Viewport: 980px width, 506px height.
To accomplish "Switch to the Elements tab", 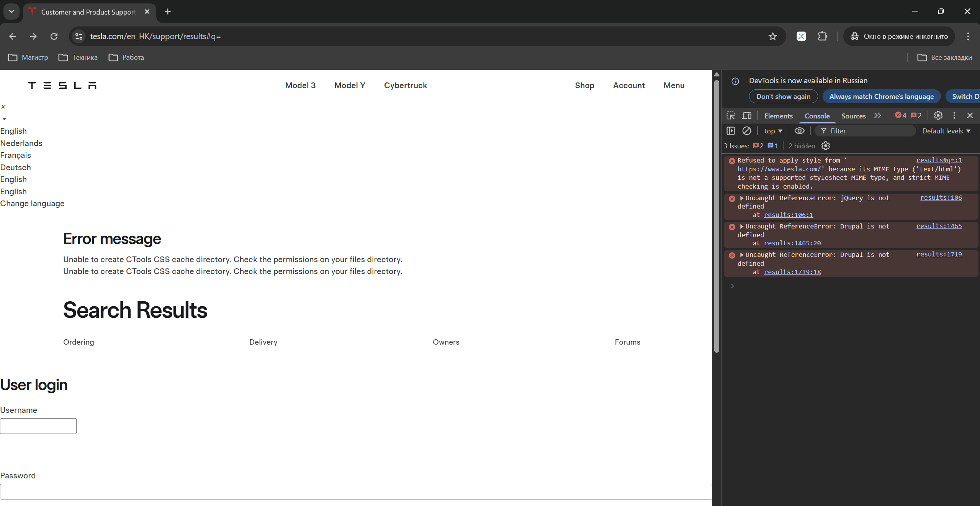I will coord(778,116).
